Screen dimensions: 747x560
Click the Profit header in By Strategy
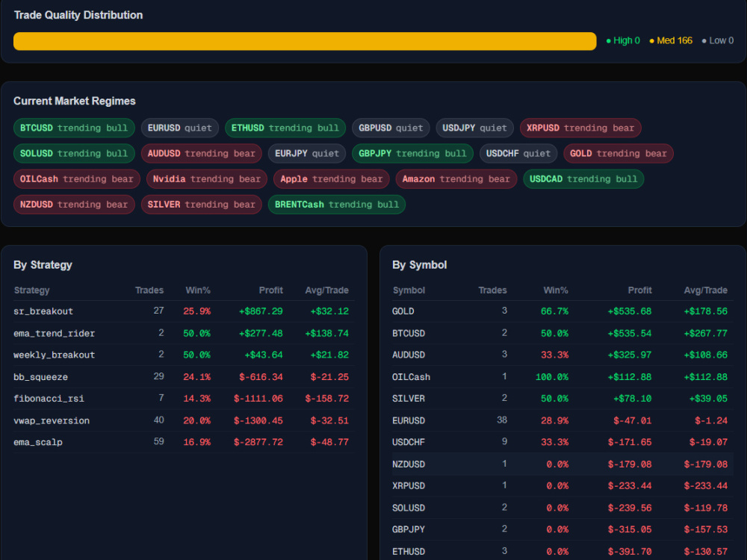pos(270,290)
